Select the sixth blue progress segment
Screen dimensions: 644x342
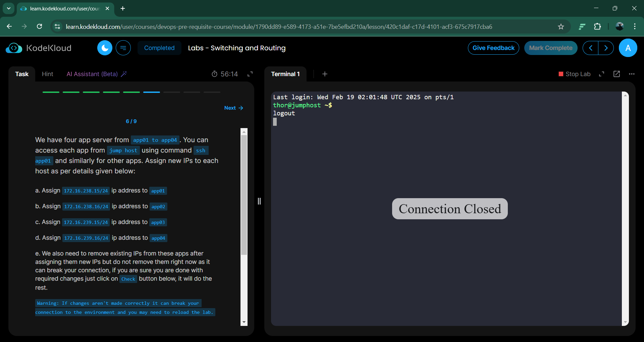tap(152, 92)
